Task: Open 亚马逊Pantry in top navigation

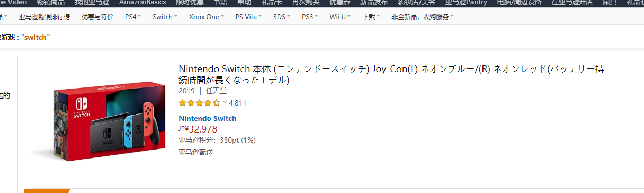Action: tap(466, 3)
